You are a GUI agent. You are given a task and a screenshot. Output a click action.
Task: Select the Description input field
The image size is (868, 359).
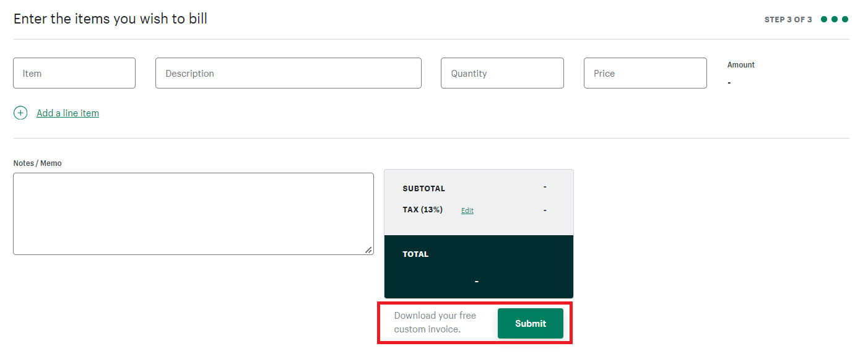288,73
